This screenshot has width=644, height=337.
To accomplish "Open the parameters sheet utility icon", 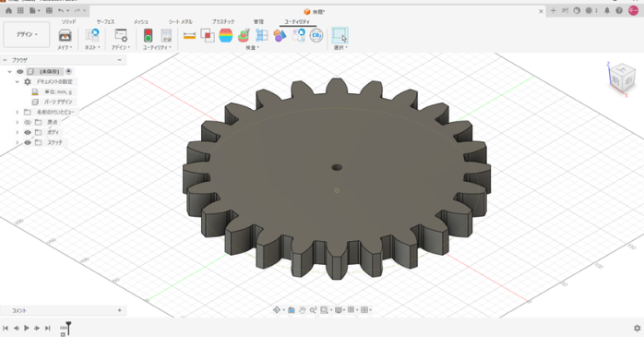I will 166,35.
